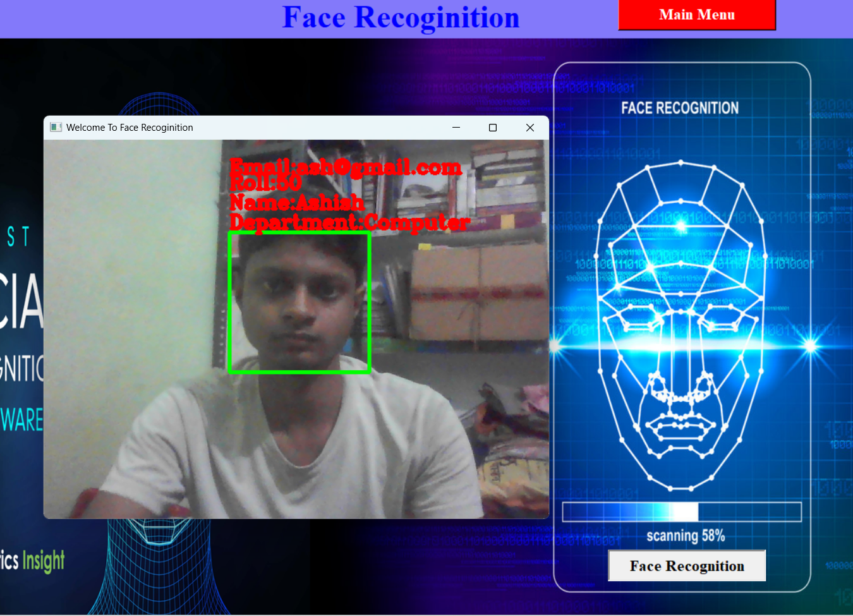
Task: Click the scanning progress bar
Action: pos(681,512)
